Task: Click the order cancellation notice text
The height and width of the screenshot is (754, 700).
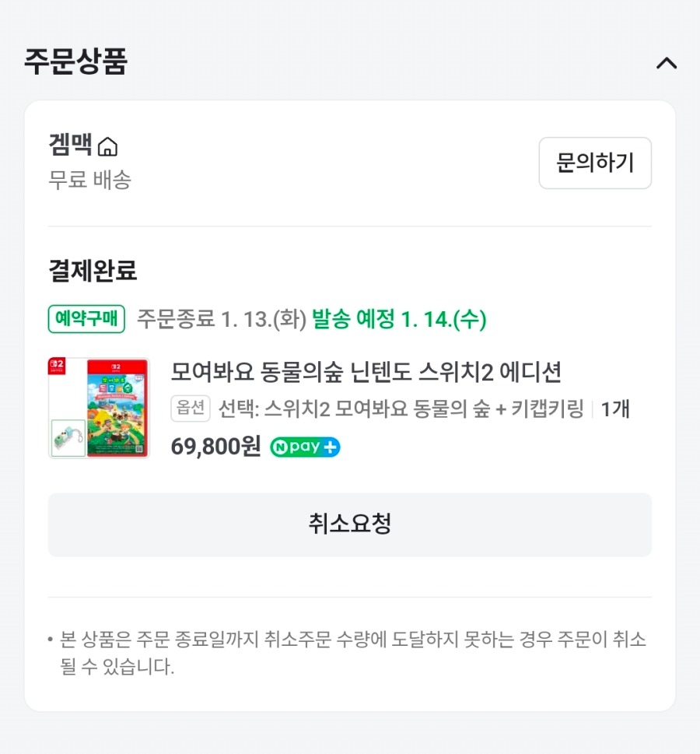Action: pos(350,653)
